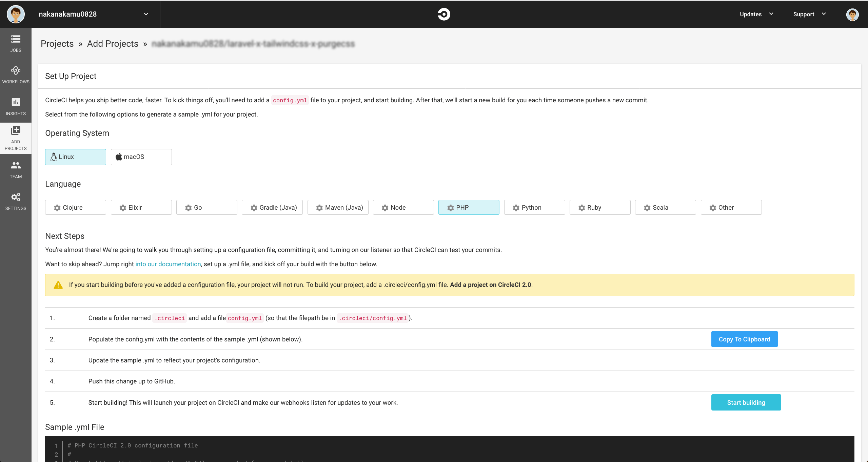Click the user avatar at top right
Screen dimensions: 868x462
852,14
